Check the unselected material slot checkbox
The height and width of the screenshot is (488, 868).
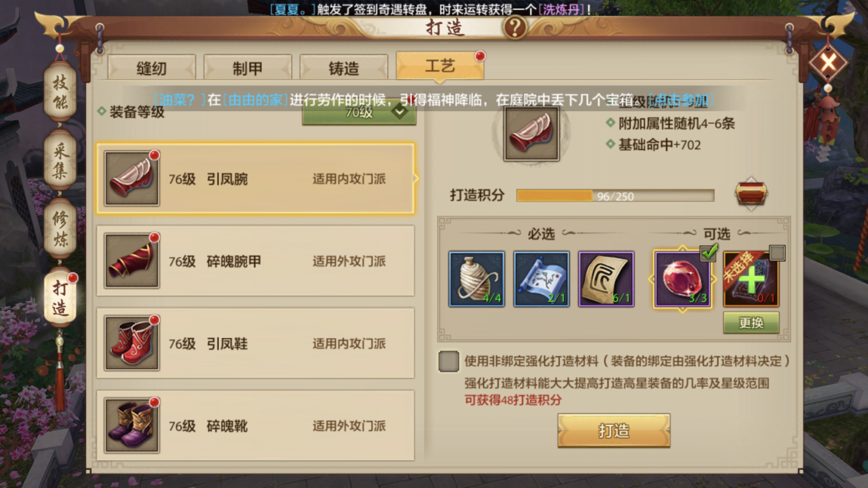coord(777,253)
